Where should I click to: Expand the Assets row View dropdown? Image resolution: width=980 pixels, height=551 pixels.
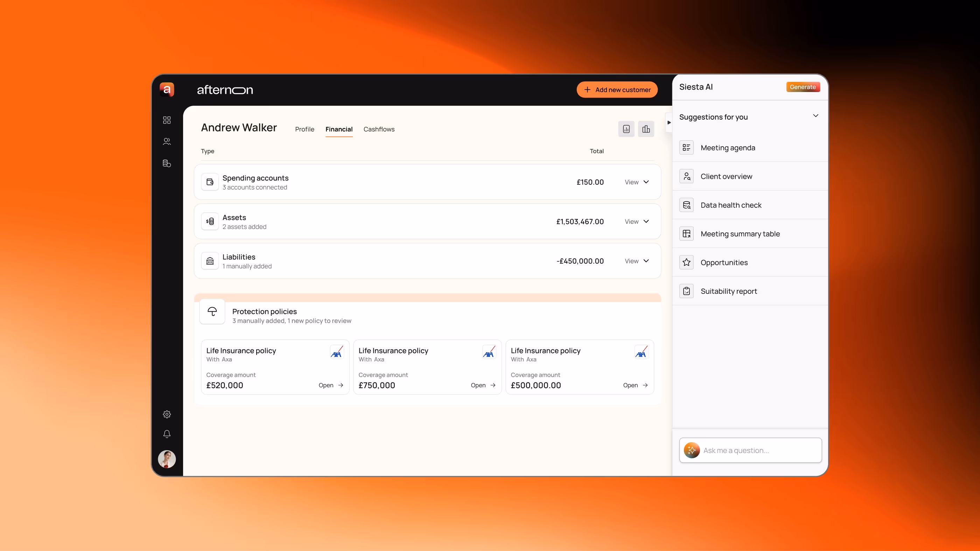(x=636, y=222)
